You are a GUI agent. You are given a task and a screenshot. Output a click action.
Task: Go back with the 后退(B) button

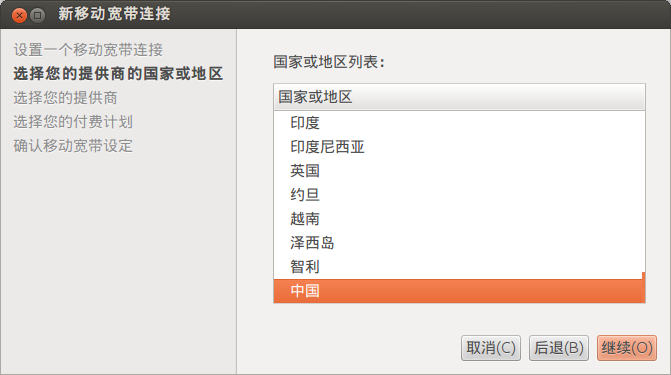(559, 348)
